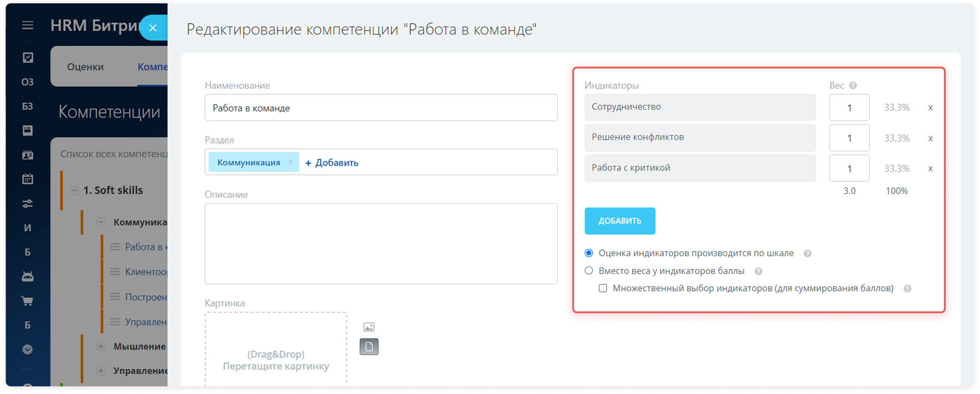Remove the 'Сотрудничество' indicator with x
980x394 pixels.
(x=930, y=108)
